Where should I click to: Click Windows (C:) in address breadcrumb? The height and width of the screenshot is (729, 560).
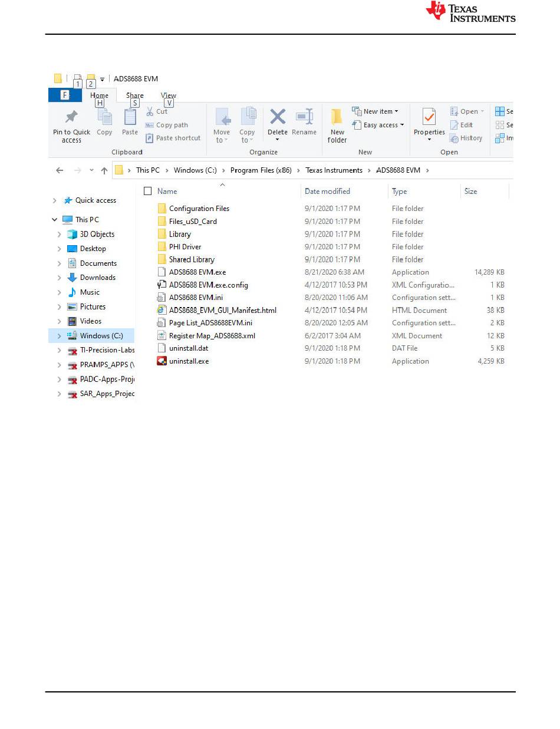pyautogui.click(x=195, y=170)
